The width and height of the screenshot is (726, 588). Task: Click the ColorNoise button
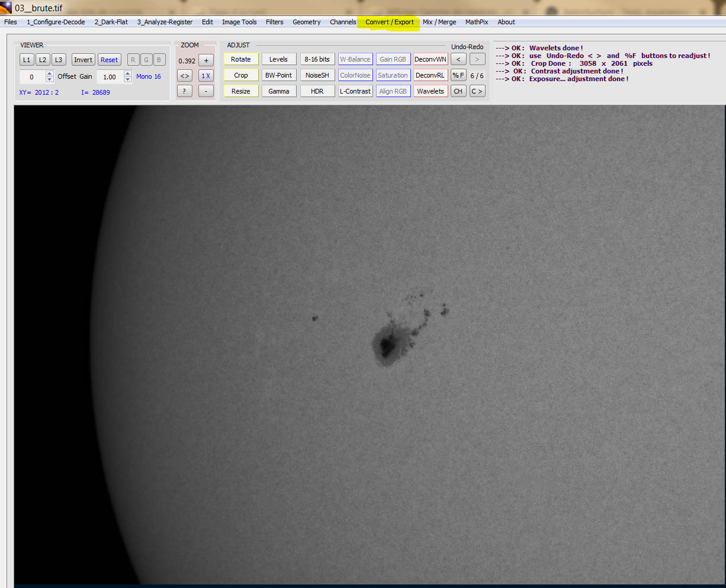point(355,75)
